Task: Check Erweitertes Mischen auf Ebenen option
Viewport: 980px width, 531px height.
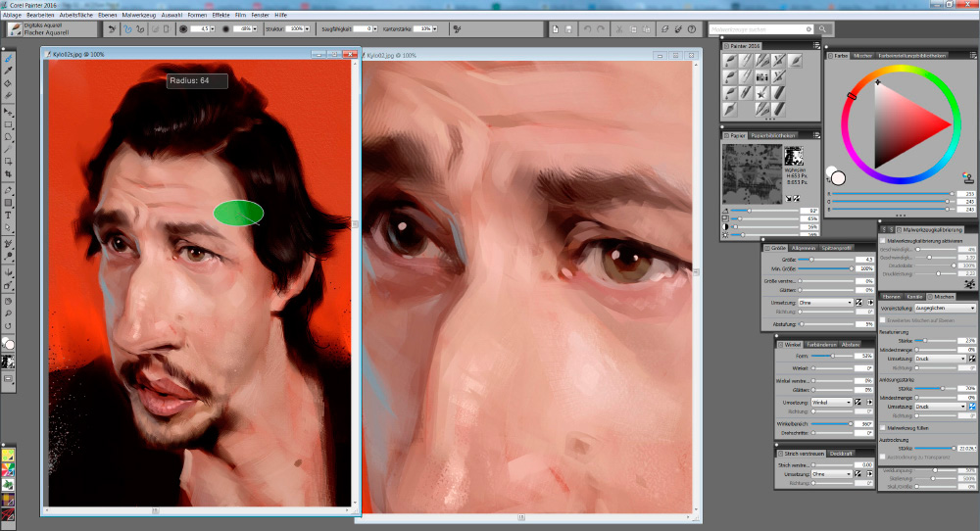Action: tap(882, 320)
